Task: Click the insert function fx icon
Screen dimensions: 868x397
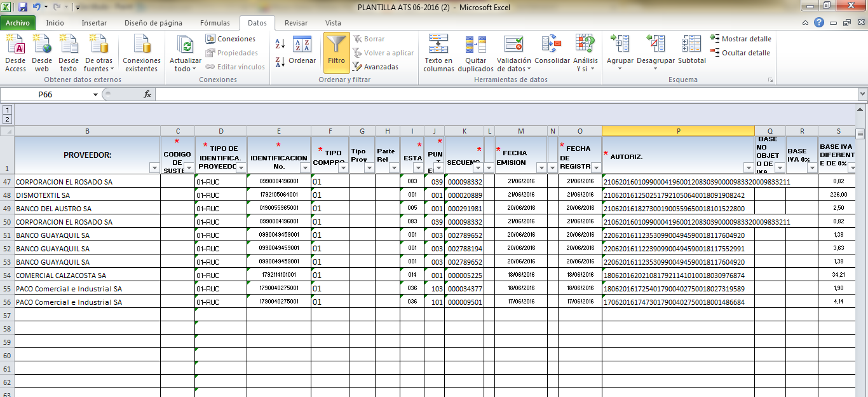Action: pos(147,94)
